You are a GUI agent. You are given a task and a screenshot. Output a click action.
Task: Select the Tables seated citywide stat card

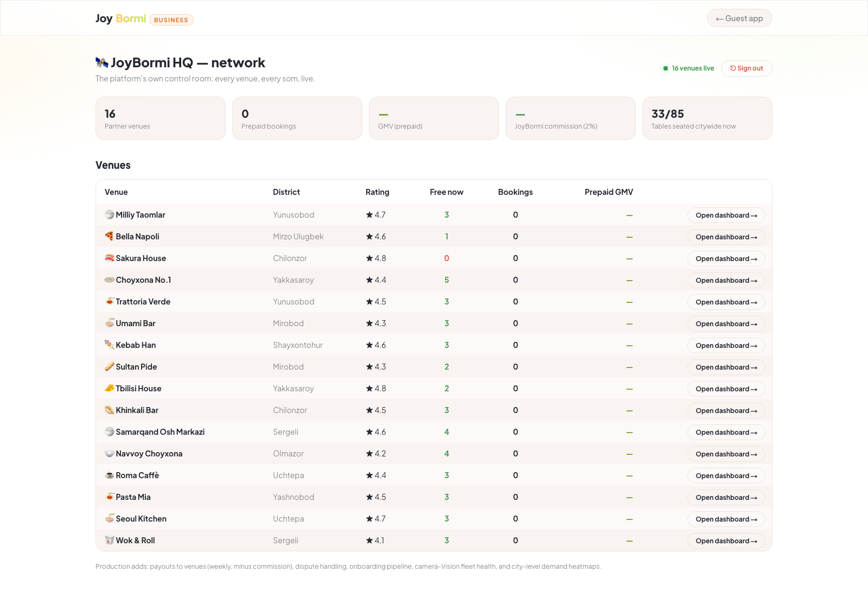pyautogui.click(x=707, y=118)
